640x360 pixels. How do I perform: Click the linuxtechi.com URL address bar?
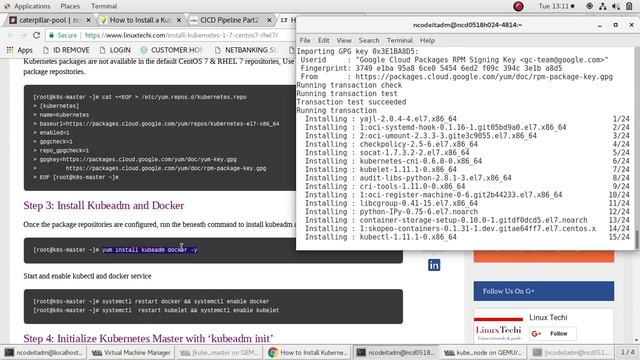pos(181,36)
